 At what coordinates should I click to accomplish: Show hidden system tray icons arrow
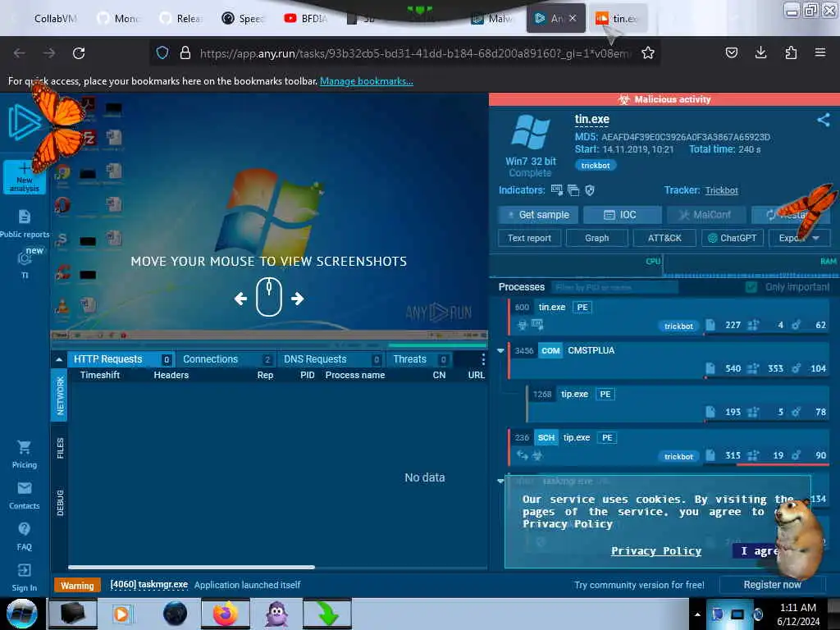click(697, 614)
